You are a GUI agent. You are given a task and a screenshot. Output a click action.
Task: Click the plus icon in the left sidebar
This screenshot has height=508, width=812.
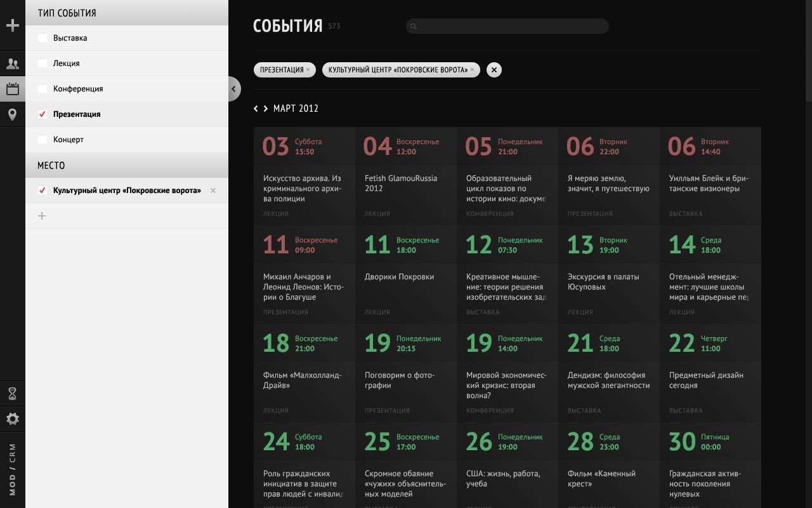coord(12,25)
